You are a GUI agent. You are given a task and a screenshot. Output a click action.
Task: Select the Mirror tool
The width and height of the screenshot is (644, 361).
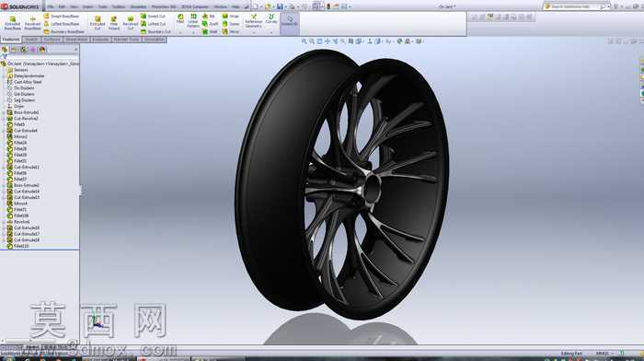230,31
